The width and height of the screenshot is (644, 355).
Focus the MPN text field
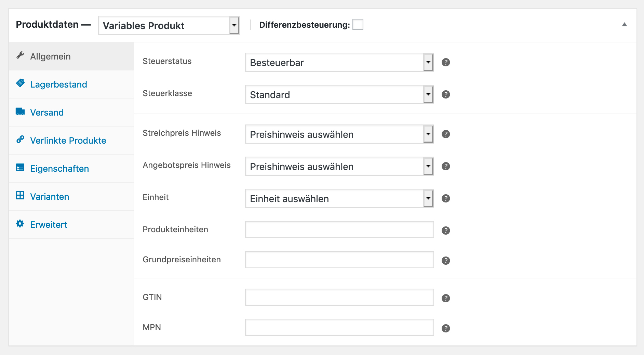(339, 327)
